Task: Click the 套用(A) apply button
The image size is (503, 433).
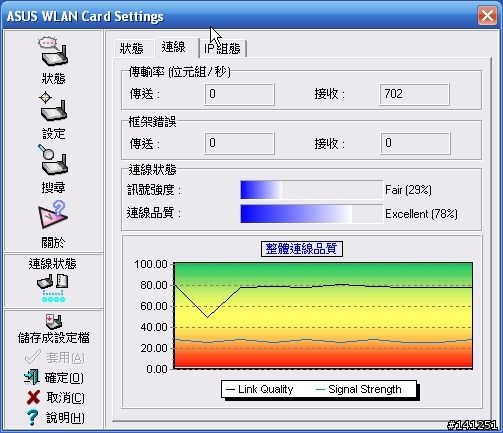Action: (55, 358)
